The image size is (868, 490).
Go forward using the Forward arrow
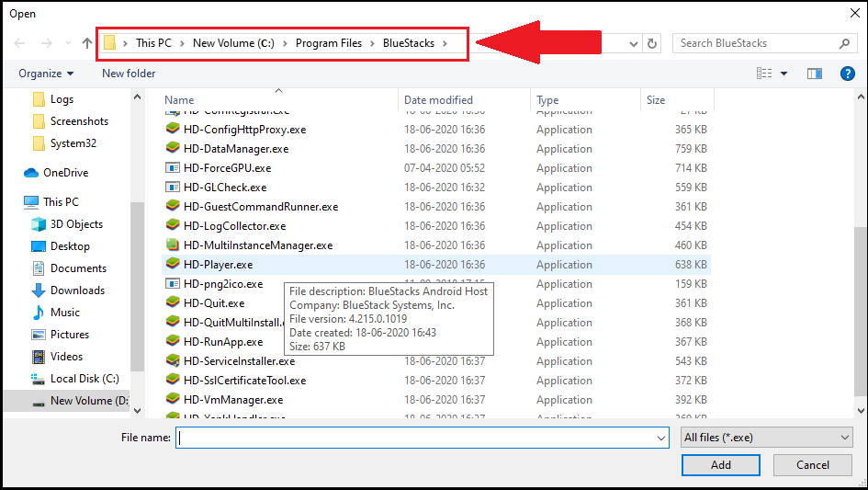[x=47, y=43]
